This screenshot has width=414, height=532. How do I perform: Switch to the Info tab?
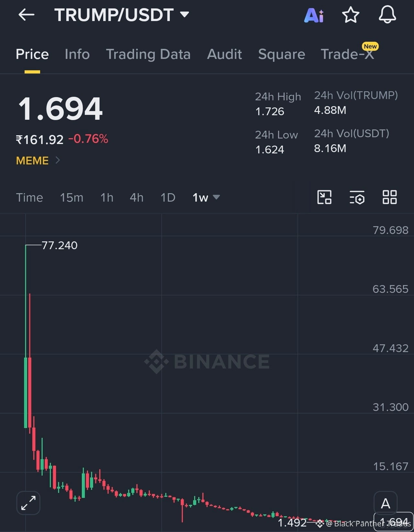[x=77, y=54]
